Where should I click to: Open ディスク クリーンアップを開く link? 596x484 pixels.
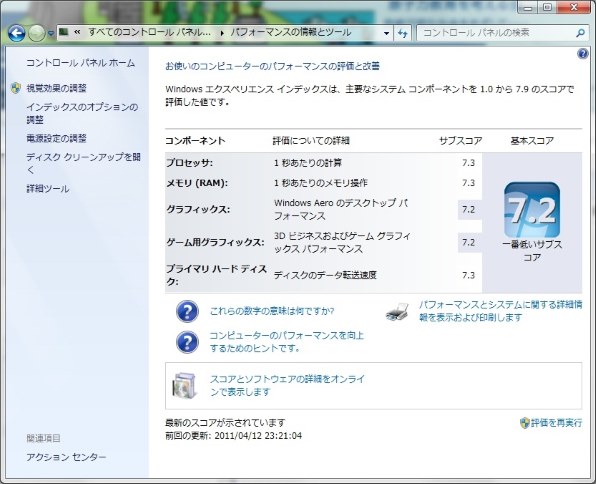pyautogui.click(x=83, y=163)
